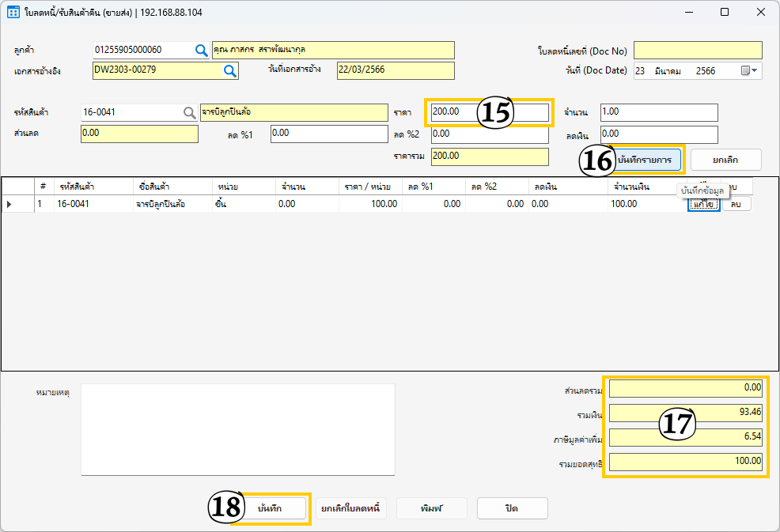
Task: Click the ใบลดหนี้เลขที่ (Doc No) field
Action: click(697, 51)
